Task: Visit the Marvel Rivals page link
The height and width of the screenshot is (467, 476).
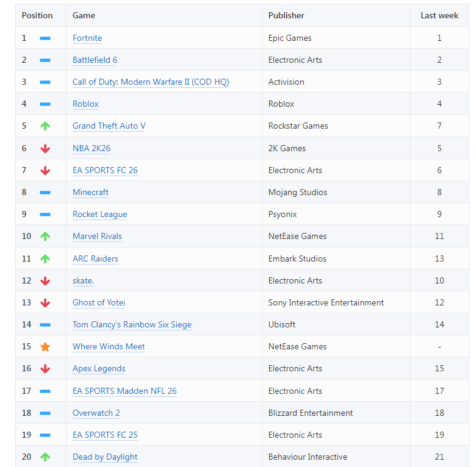Action: [97, 236]
